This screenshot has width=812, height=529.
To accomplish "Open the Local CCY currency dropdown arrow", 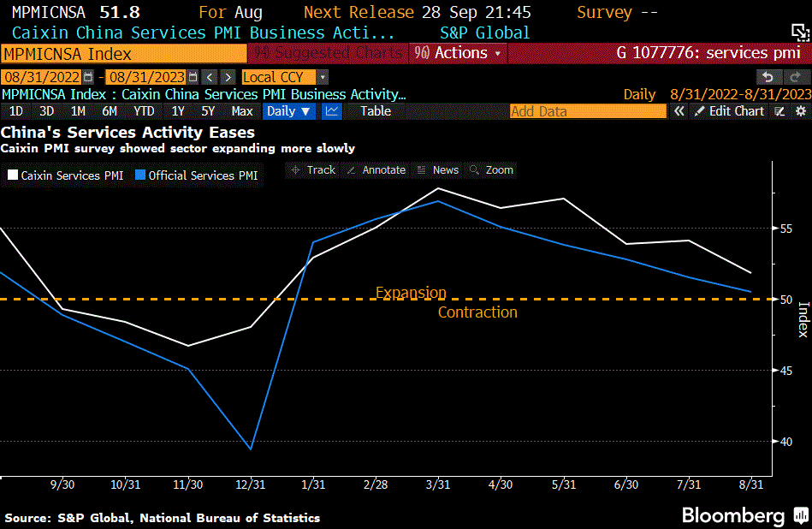I will [323, 77].
